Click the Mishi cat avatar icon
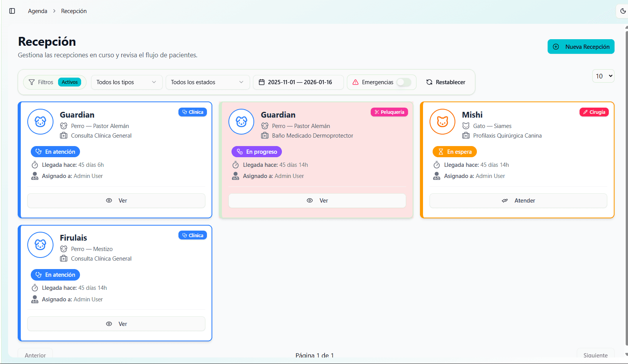This screenshot has height=364, width=628. tap(442, 122)
